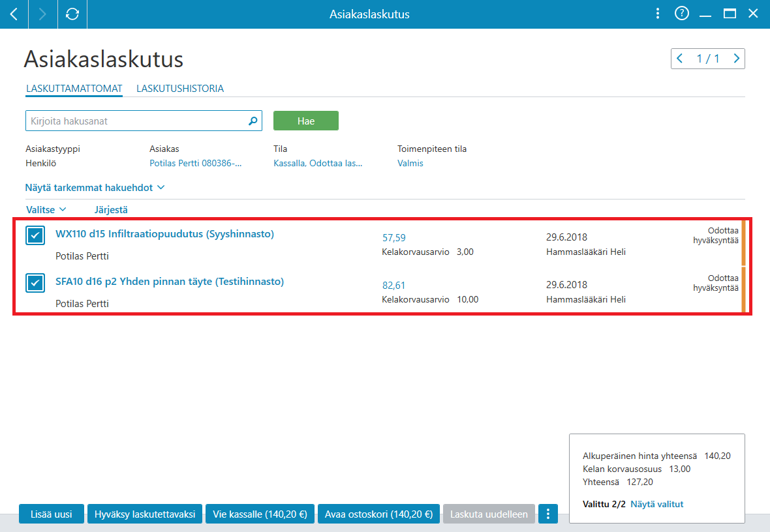Go back with the left arrow in title bar
The width and height of the screenshot is (770, 532).
tap(14, 14)
